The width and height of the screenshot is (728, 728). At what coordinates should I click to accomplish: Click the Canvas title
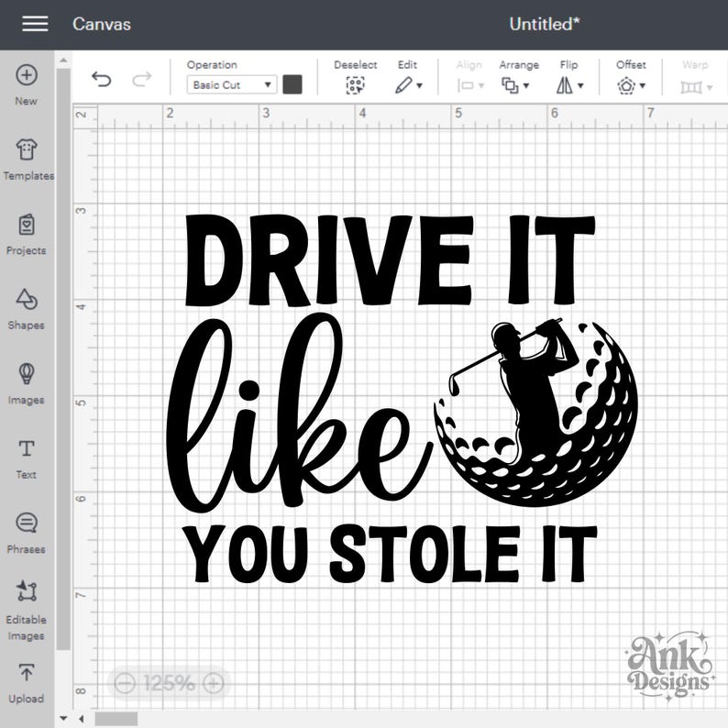[x=102, y=24]
